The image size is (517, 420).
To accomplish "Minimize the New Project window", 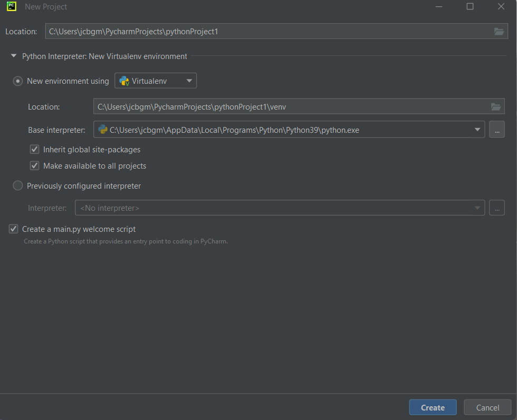I will click(439, 7).
